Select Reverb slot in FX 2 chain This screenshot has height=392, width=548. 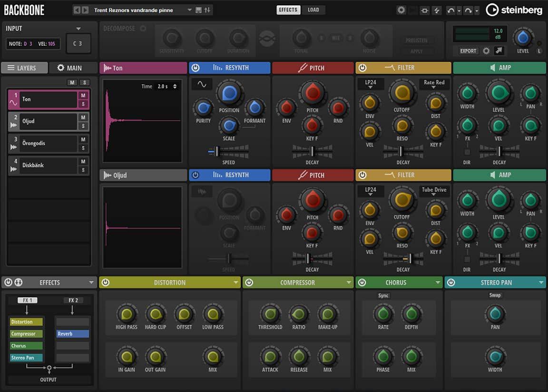click(73, 333)
